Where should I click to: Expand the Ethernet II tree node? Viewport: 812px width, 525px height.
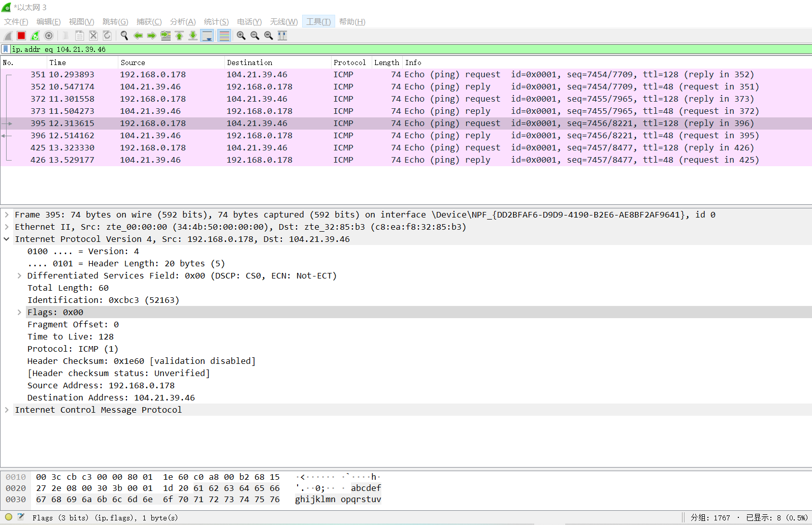pos(7,227)
